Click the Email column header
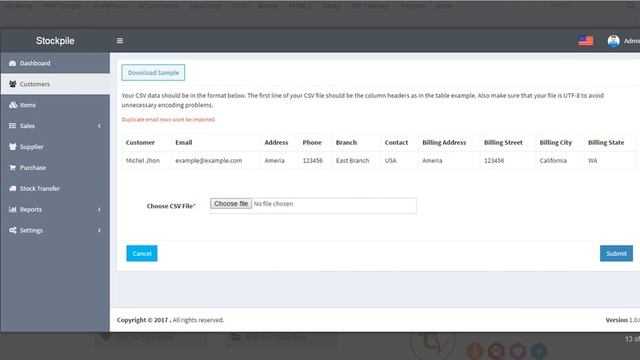 [184, 142]
